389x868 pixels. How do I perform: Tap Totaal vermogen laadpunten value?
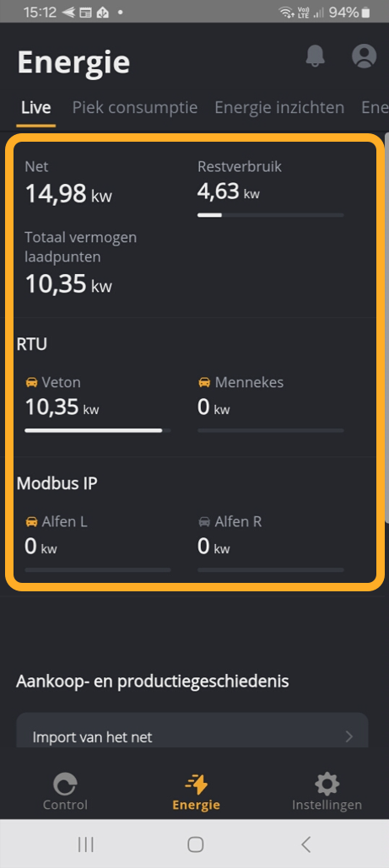[x=68, y=284]
